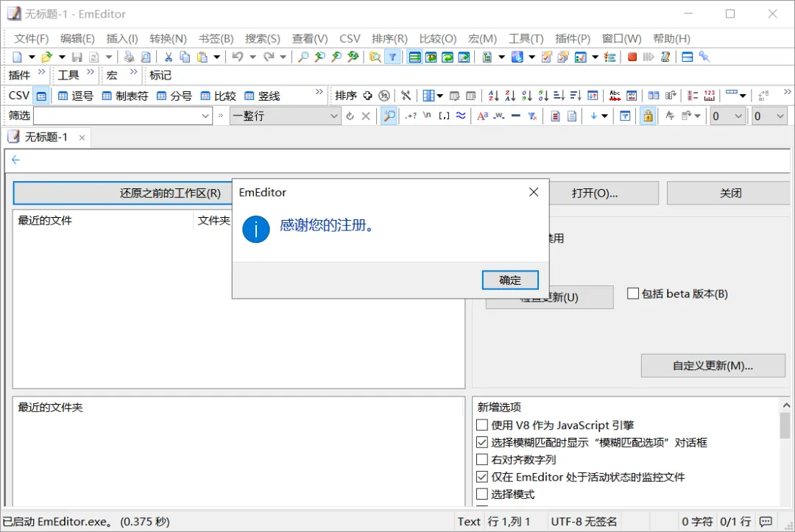Click the strikethrough Abc delete duplicates icon
The height and width of the screenshot is (532, 795).
(615, 95)
